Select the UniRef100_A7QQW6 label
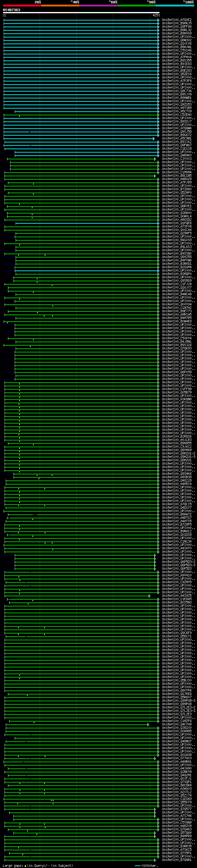The height and width of the screenshot is (868, 197). (x=177, y=128)
